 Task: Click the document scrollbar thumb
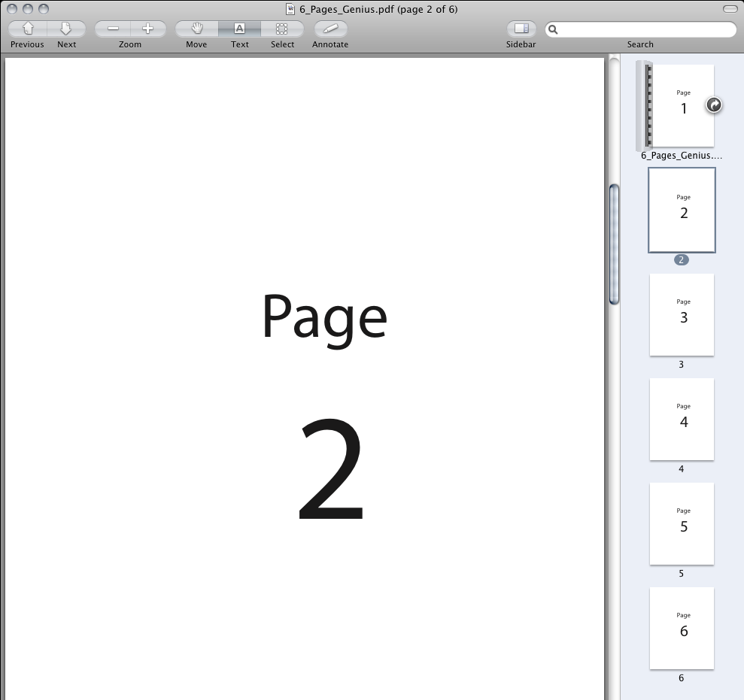(x=614, y=244)
